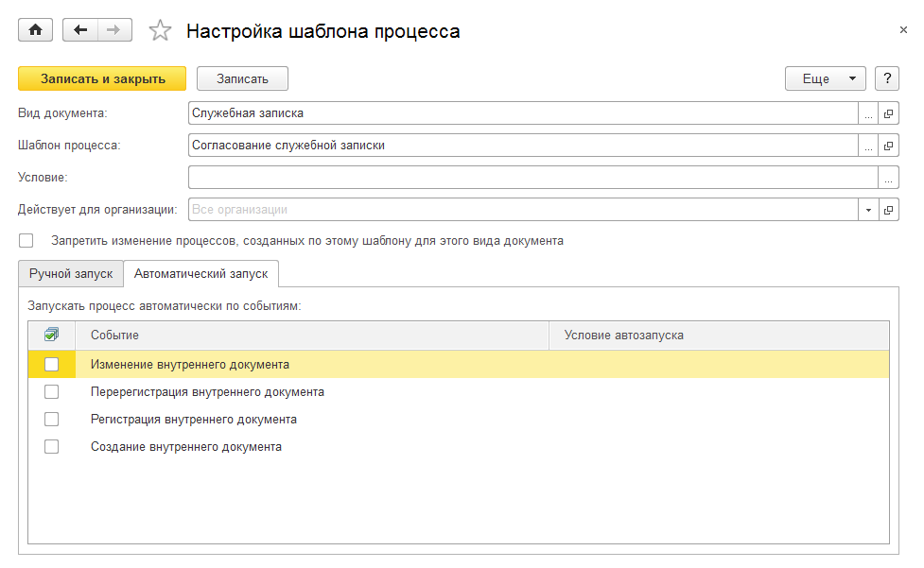Go forward with the right arrow

click(113, 30)
